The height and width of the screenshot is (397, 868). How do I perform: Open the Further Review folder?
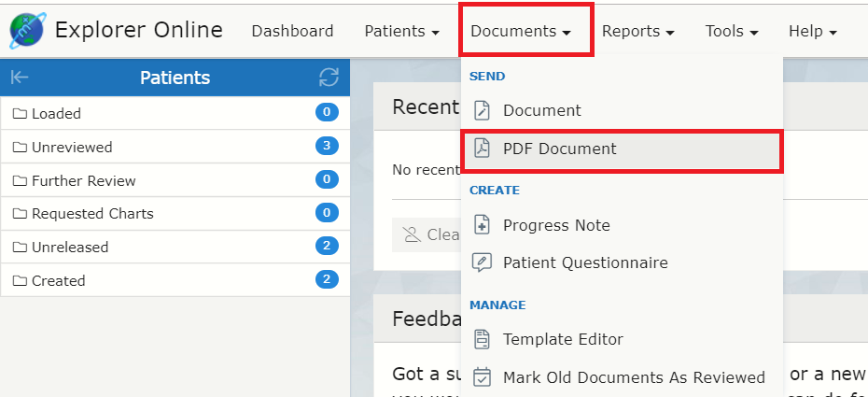175,180
